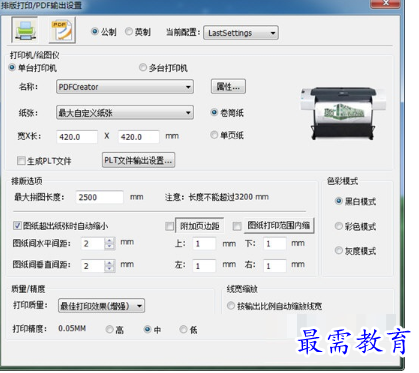Open the 打印质量 quality dropdown

tap(101, 306)
